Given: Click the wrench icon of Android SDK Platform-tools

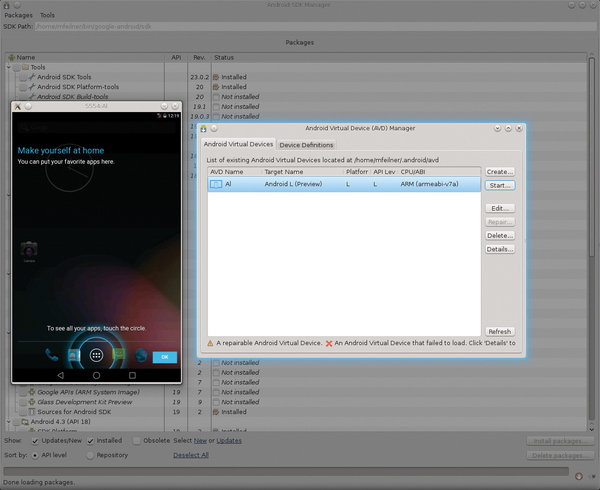Looking at the screenshot, I should click(32, 87).
